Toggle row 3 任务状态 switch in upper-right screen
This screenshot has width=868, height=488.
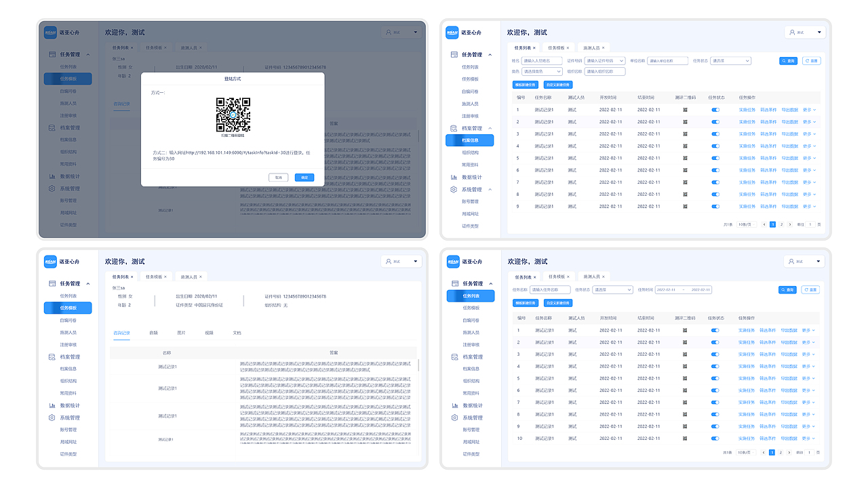click(x=715, y=134)
